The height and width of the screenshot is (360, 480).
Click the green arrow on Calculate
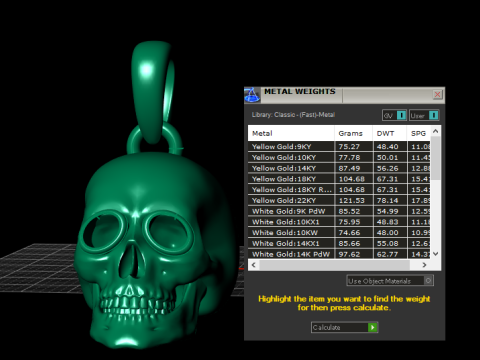[373, 327]
